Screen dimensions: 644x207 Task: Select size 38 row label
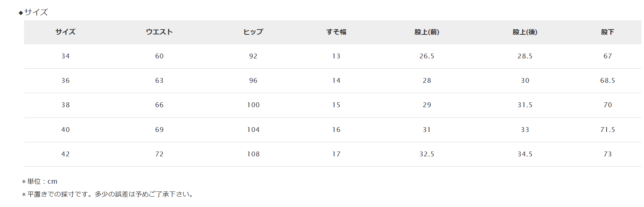[65, 105]
